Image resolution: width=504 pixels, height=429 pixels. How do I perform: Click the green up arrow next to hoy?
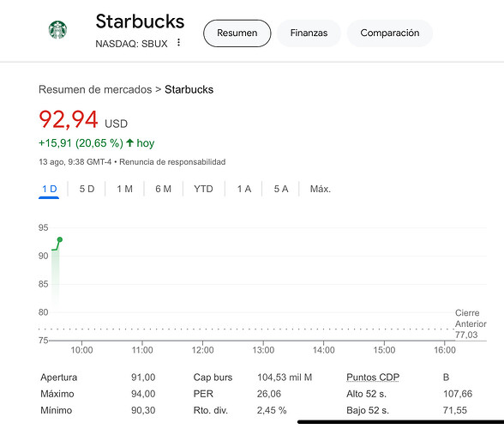click(130, 142)
